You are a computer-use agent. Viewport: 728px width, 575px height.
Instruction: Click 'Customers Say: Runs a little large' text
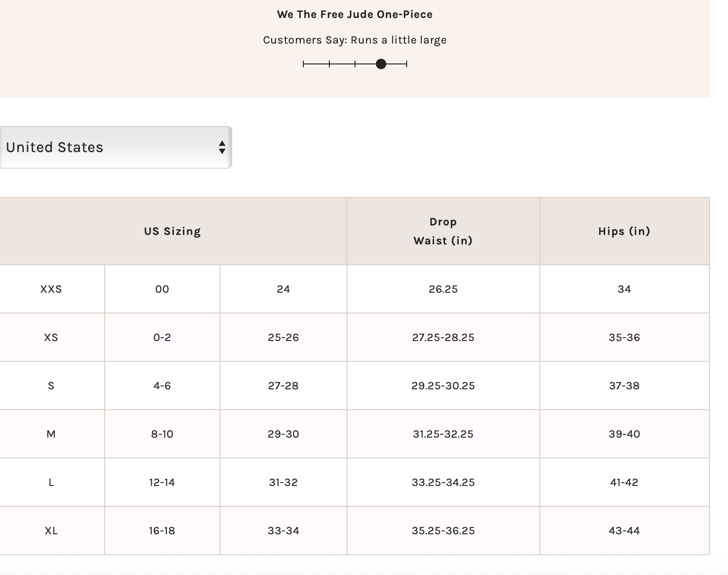(x=355, y=40)
